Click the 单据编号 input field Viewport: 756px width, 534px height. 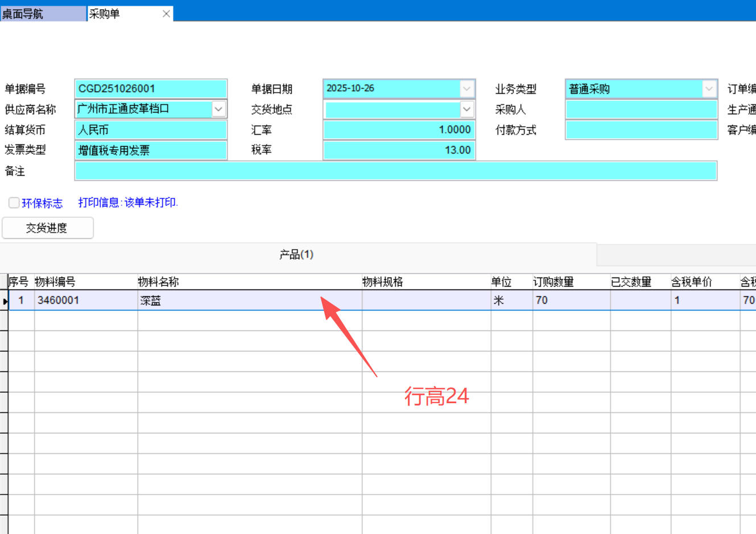(151, 89)
